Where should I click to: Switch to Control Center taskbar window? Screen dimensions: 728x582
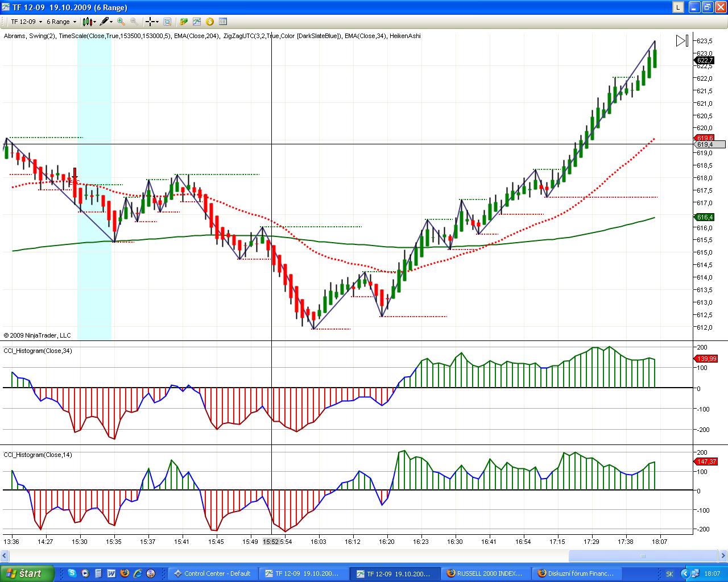tap(213, 573)
